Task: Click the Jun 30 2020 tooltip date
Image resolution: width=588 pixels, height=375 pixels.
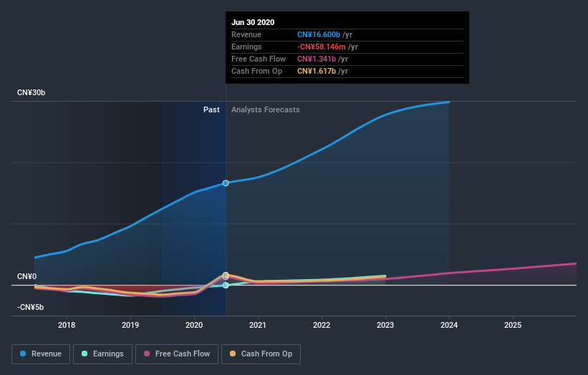Action: pyautogui.click(x=253, y=22)
